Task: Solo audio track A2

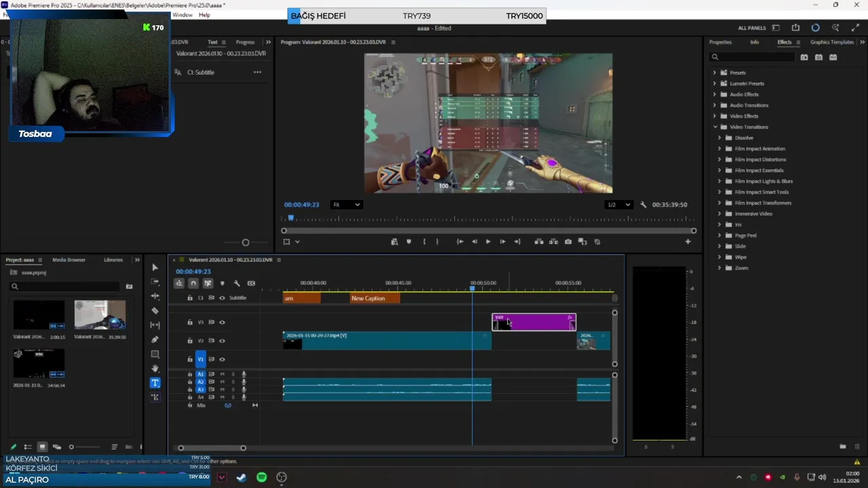Action: (233, 382)
